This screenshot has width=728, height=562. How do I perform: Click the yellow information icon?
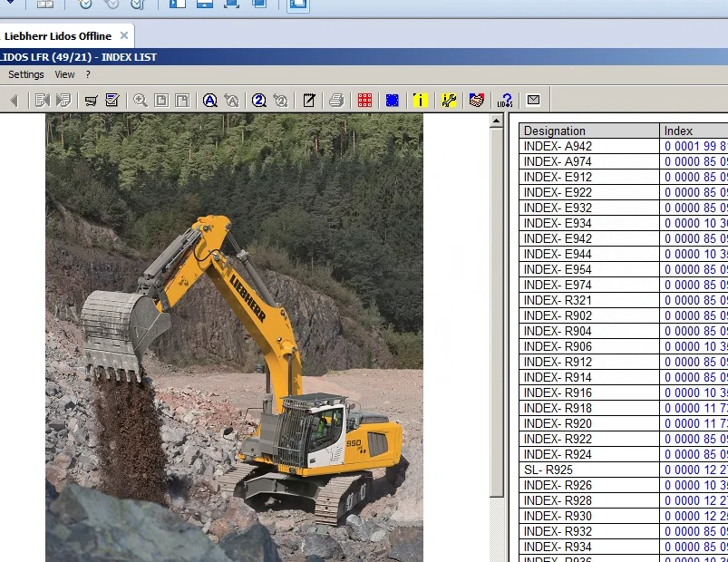(420, 101)
